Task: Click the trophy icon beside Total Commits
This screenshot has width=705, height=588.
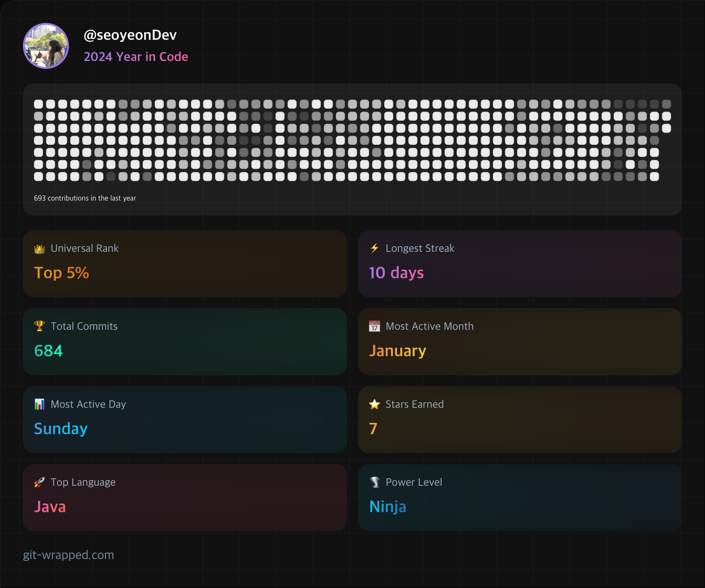Action: click(39, 326)
